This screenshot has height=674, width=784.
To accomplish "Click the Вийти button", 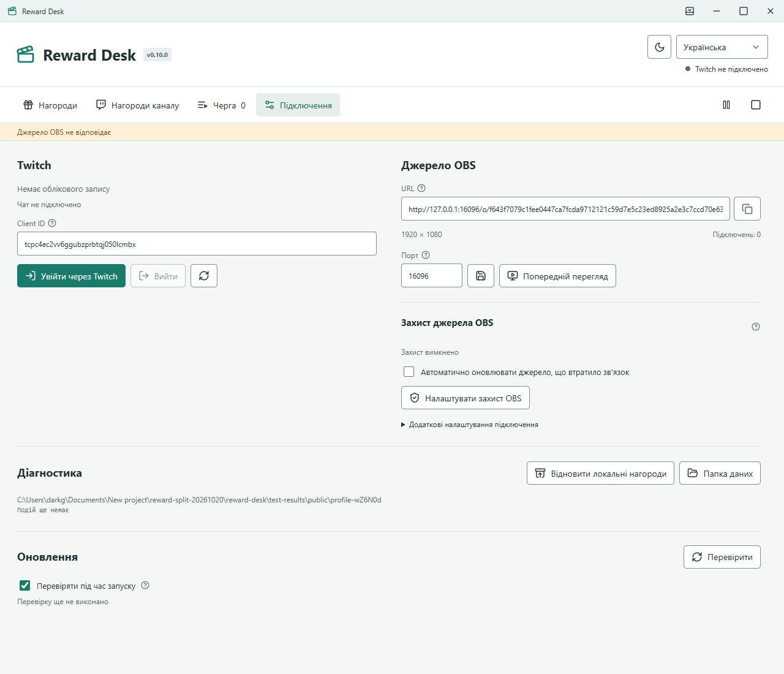I will pos(158,276).
